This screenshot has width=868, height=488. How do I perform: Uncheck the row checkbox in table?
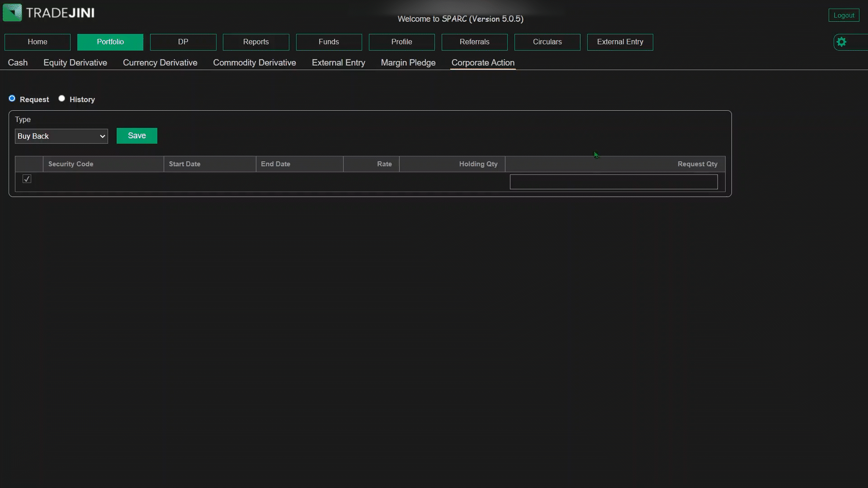tap(27, 179)
